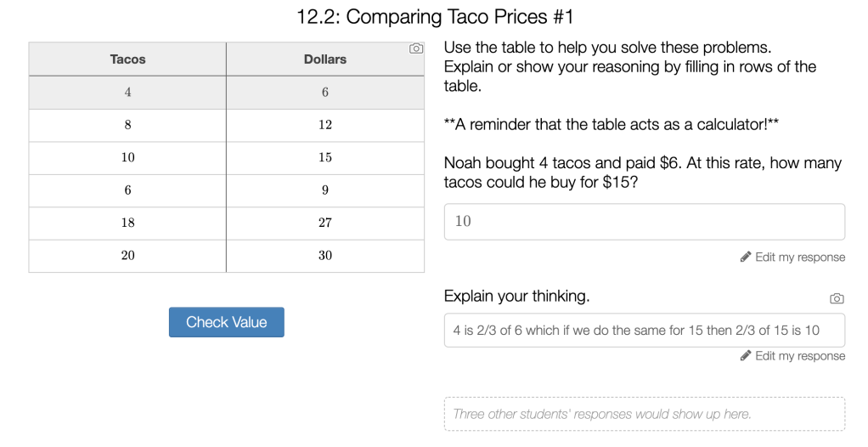The height and width of the screenshot is (447, 868).
Task: Click the camera icon above the table
Action: pyautogui.click(x=416, y=48)
